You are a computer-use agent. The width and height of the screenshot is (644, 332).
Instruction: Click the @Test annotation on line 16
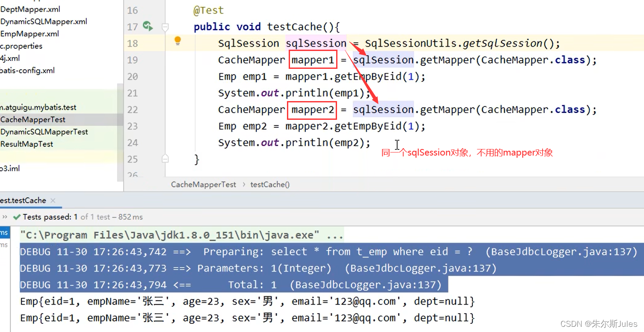tap(209, 10)
